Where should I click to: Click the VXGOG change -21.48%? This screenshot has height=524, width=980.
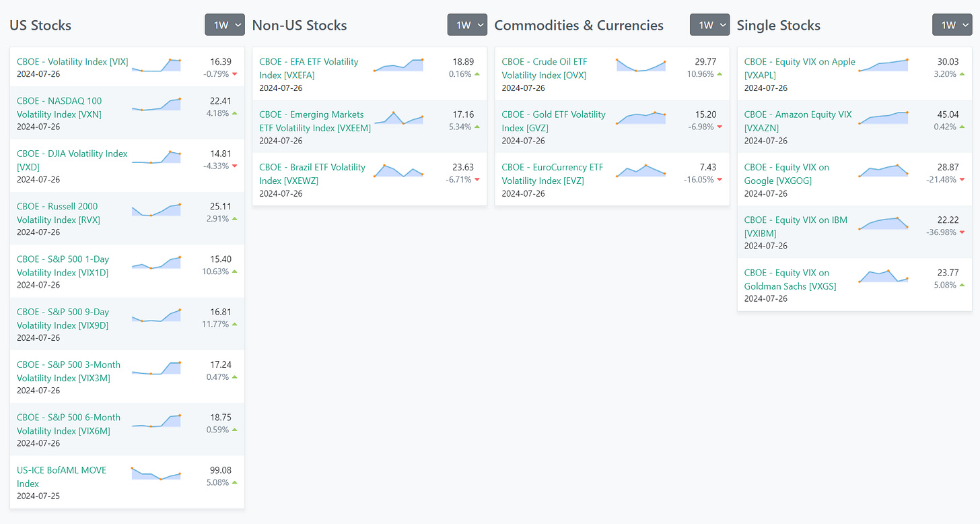click(x=941, y=180)
